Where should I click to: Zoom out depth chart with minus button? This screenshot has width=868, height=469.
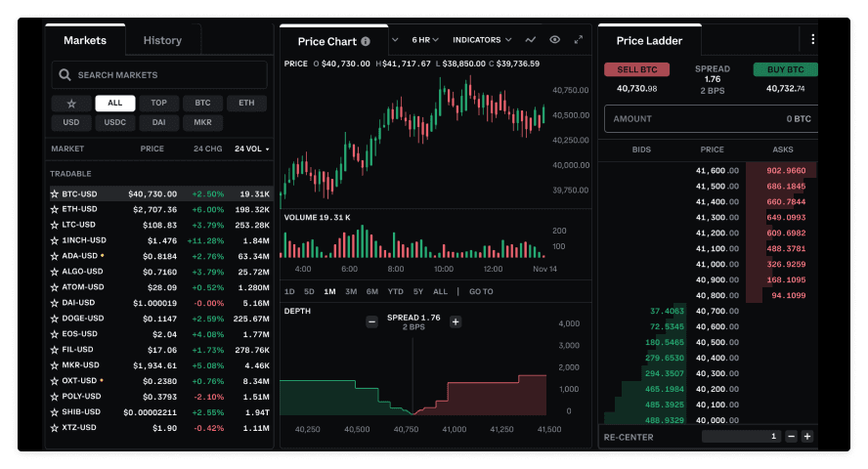point(371,321)
